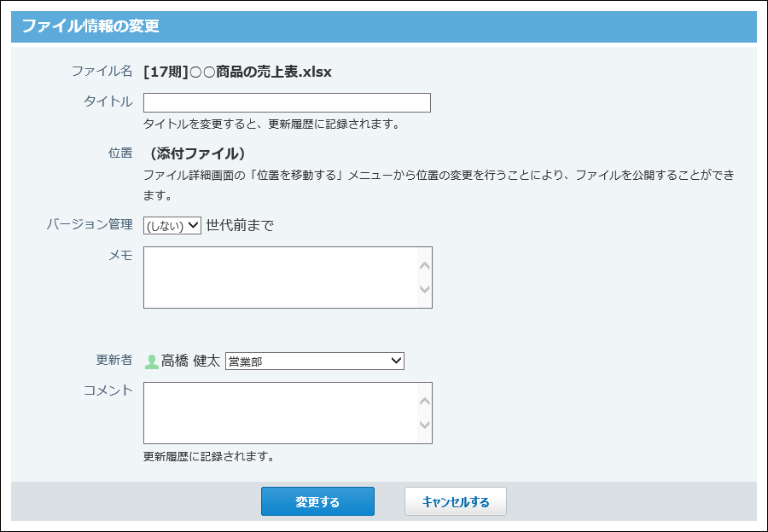
Task: Click the キャンセルする button
Action: [456, 501]
